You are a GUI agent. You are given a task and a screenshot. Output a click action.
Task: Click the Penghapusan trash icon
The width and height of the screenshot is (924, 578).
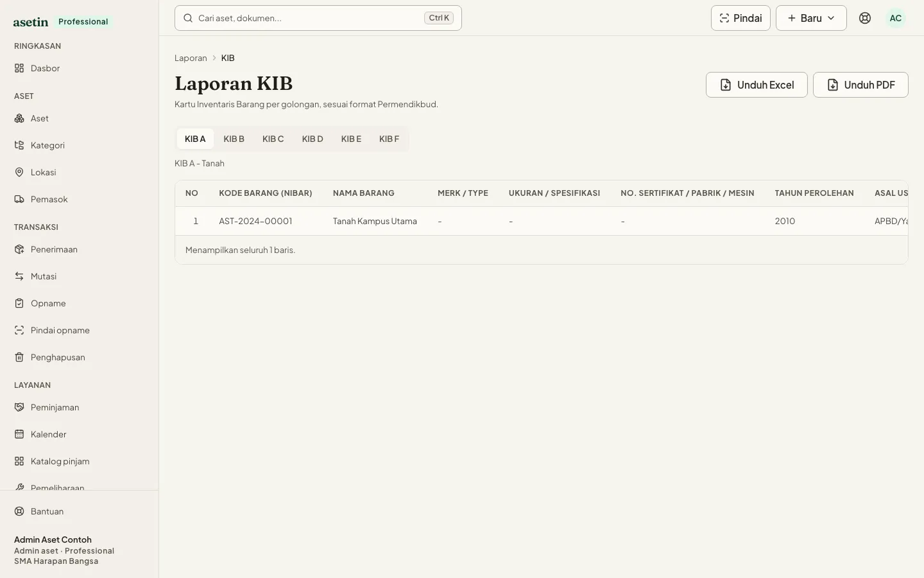coord(19,357)
